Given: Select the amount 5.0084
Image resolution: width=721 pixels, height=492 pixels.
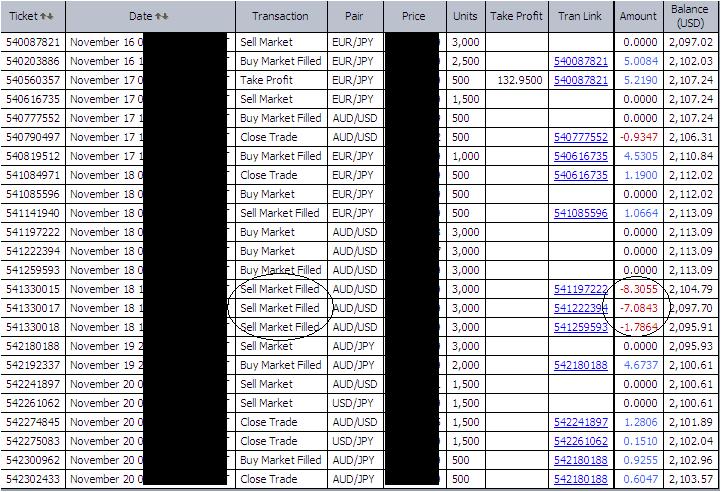Looking at the screenshot, I should coord(641,61).
